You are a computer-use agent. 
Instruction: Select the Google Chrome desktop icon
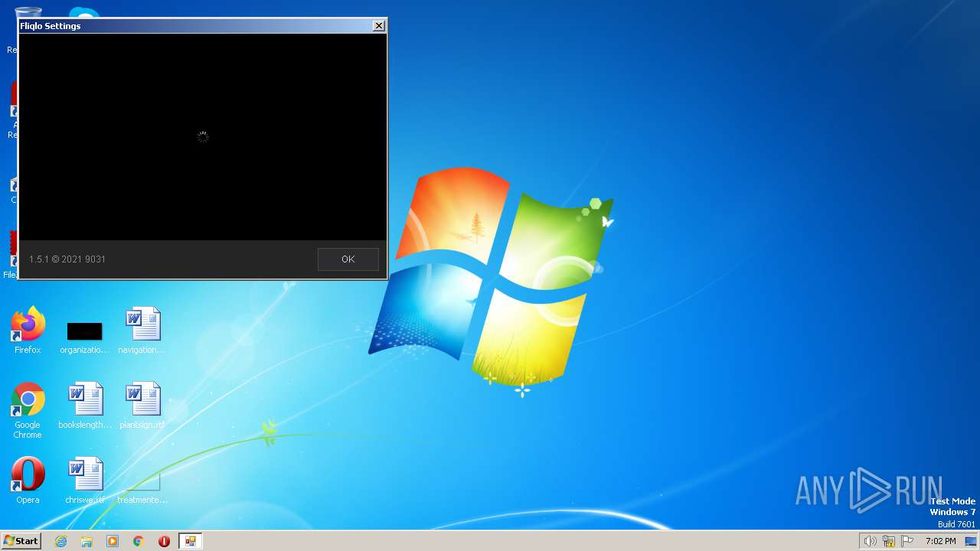click(28, 411)
